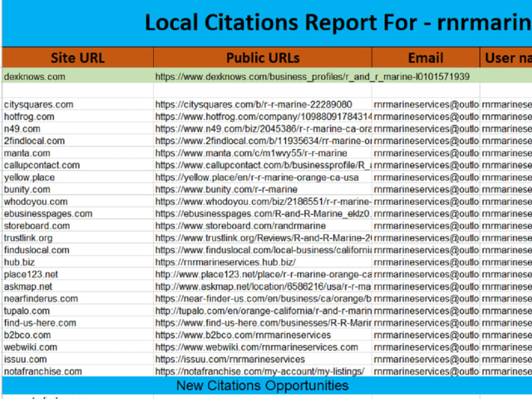532x399 pixels.
Task: Select the cell 'ebusinesspages.com'
Action: pos(78,214)
